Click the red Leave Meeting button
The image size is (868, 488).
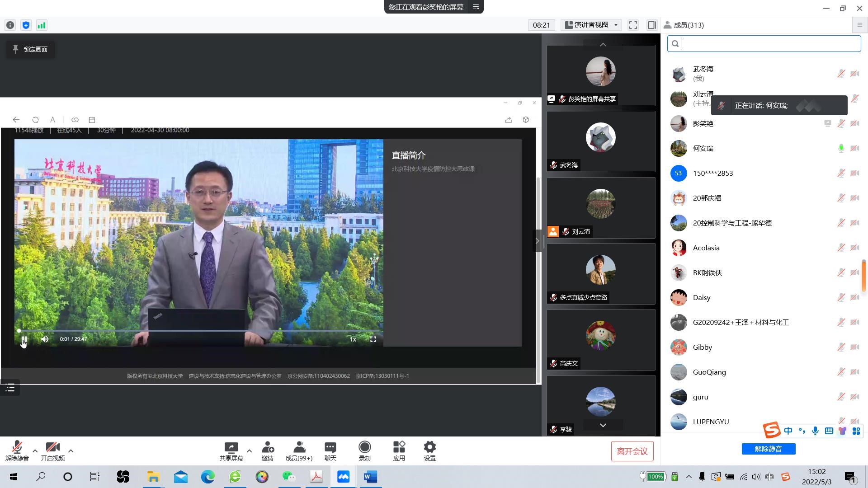click(632, 451)
